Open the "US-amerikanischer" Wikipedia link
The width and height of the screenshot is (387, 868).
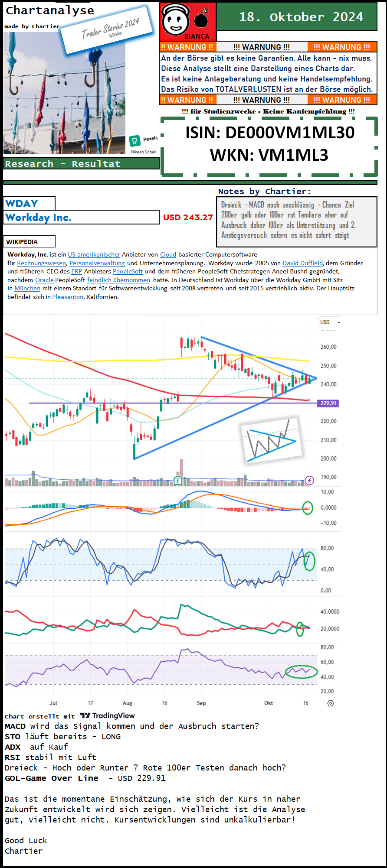(x=94, y=254)
